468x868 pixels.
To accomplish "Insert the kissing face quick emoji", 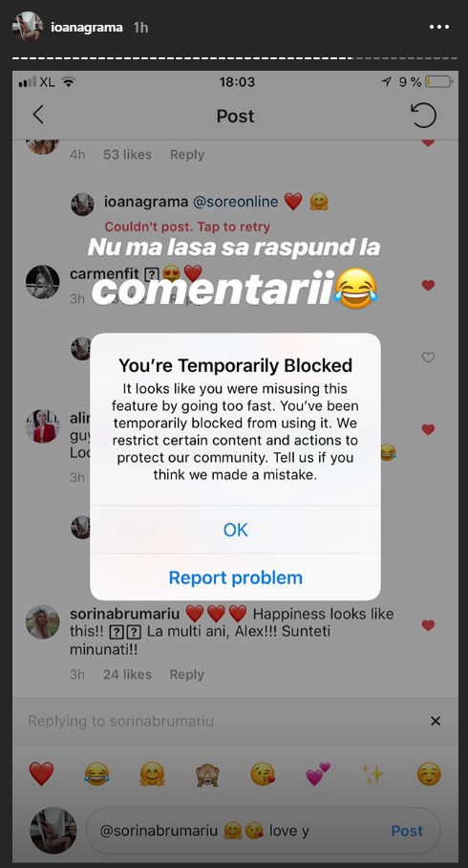I will tap(263, 774).
